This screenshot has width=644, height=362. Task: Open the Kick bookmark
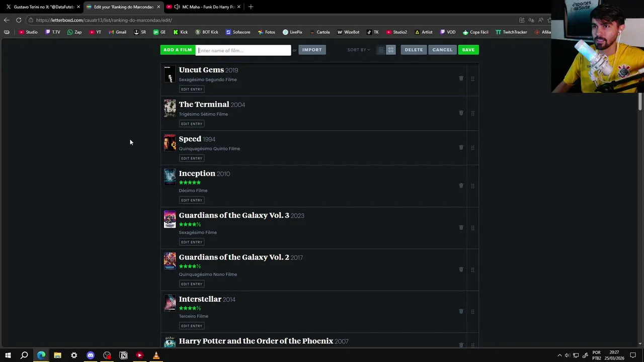click(x=181, y=32)
